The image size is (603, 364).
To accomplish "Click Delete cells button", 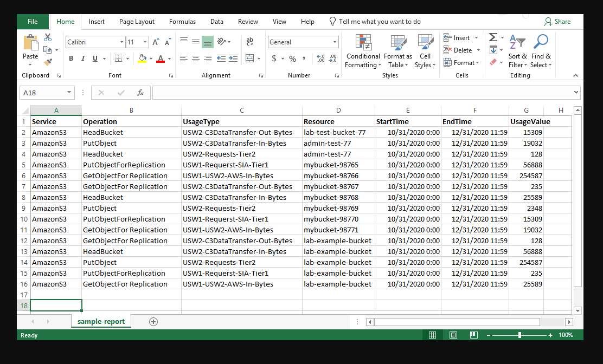I will pyautogui.click(x=462, y=50).
